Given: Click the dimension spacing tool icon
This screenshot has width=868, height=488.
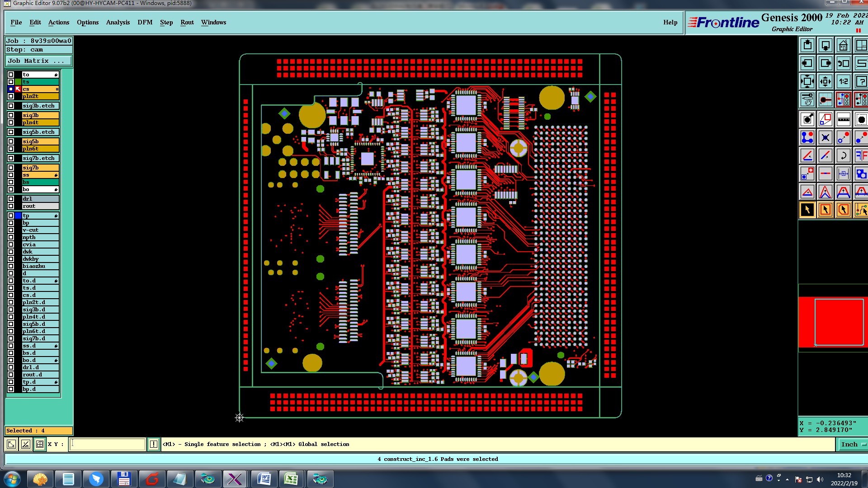Looking at the screenshot, I should click(x=843, y=174).
